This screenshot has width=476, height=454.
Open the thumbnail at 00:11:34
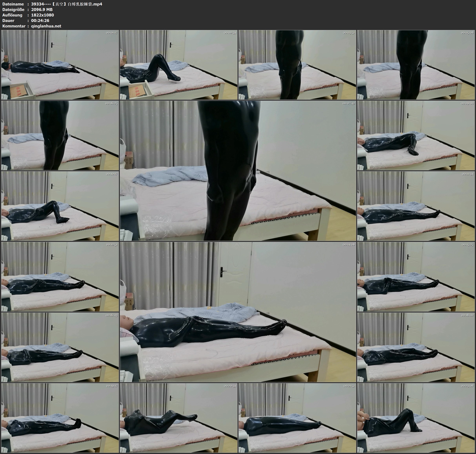pyautogui.click(x=416, y=206)
